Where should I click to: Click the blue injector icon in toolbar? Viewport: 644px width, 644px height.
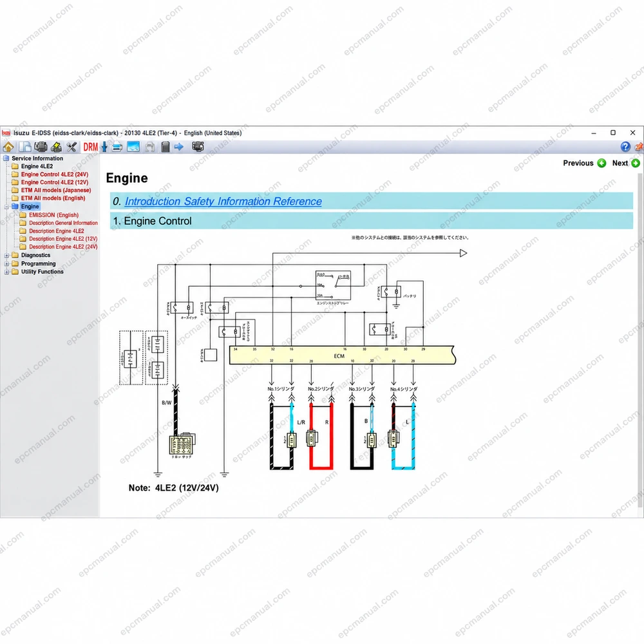pyautogui.click(x=104, y=147)
